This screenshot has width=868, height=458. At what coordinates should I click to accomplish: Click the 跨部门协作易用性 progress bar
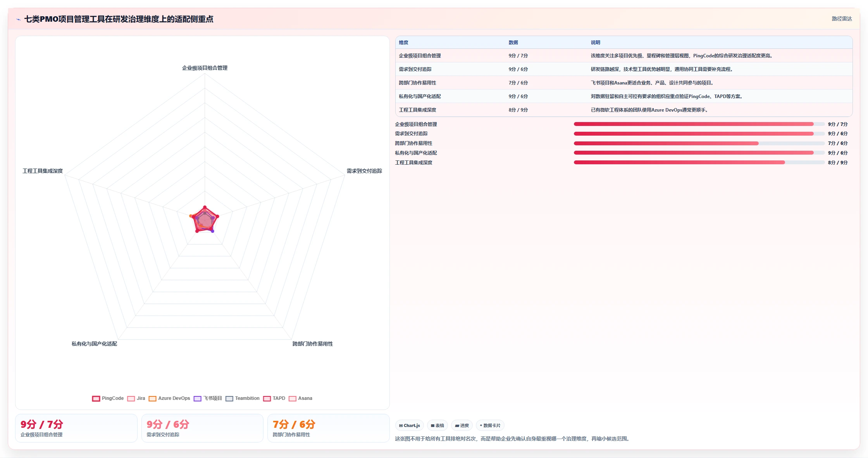point(699,143)
